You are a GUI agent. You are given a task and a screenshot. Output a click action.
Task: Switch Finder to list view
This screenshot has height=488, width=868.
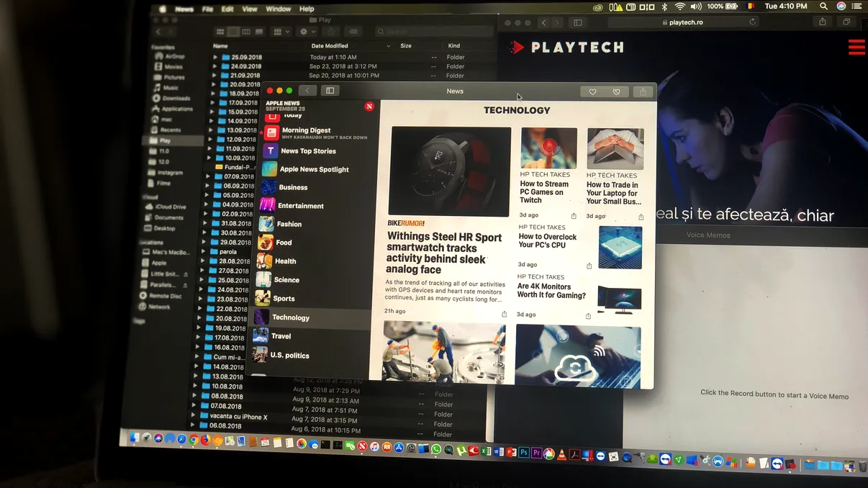(x=233, y=32)
